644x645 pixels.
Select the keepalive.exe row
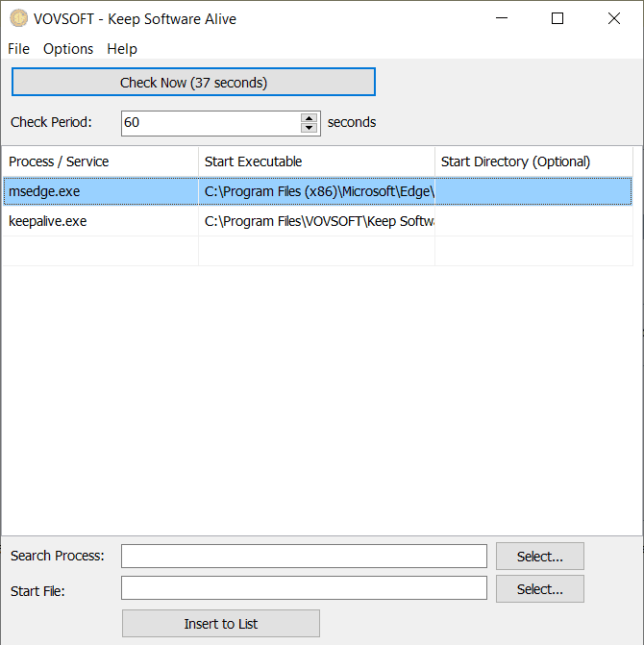317,221
